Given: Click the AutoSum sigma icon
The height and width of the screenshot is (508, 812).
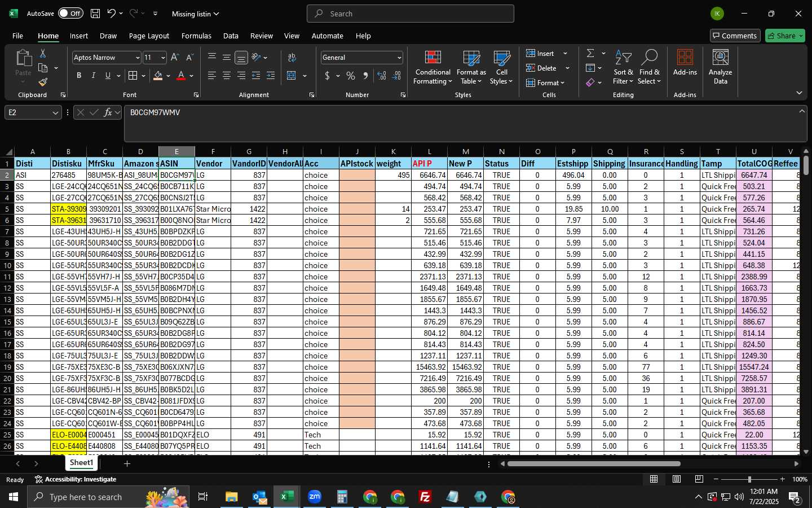Looking at the screenshot, I should click(590, 53).
